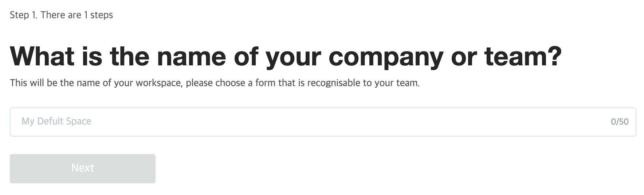Click the word 'company' in the heading
The width and height of the screenshot is (644, 195).
(385, 57)
